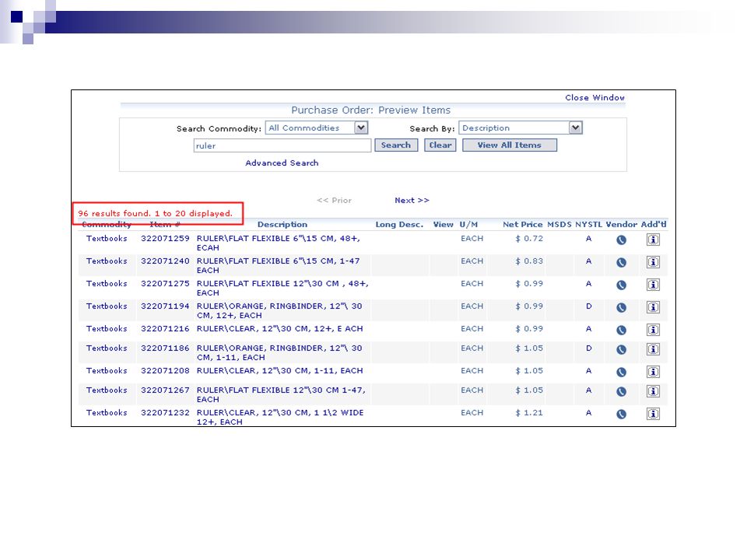Show additional info for item 322071208
This screenshot has height=560, width=747.
point(653,372)
